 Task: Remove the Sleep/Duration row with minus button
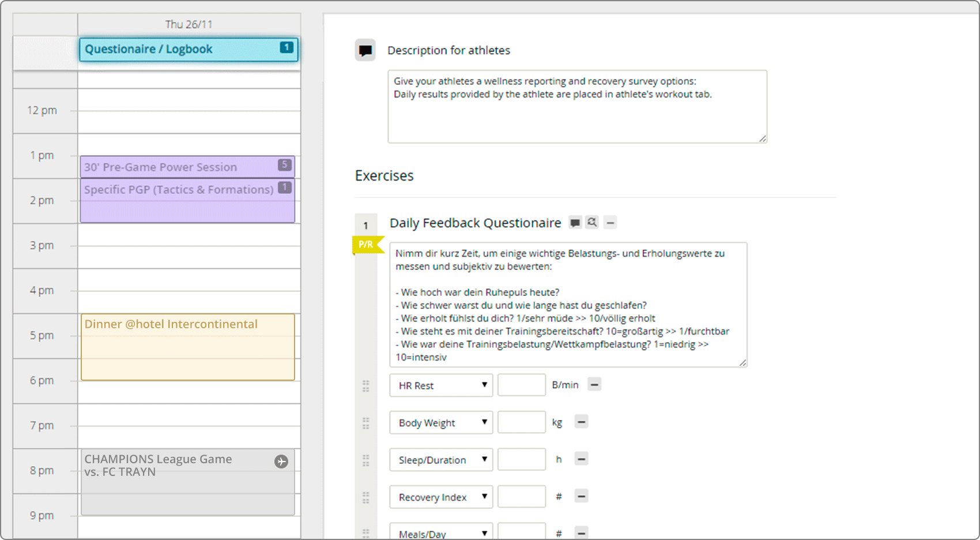[581, 459]
